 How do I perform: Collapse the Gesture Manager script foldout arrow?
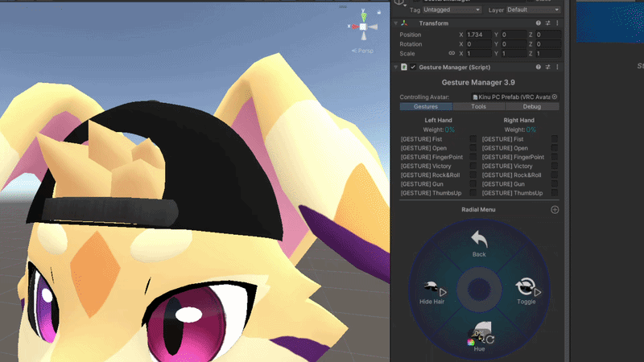click(x=396, y=67)
